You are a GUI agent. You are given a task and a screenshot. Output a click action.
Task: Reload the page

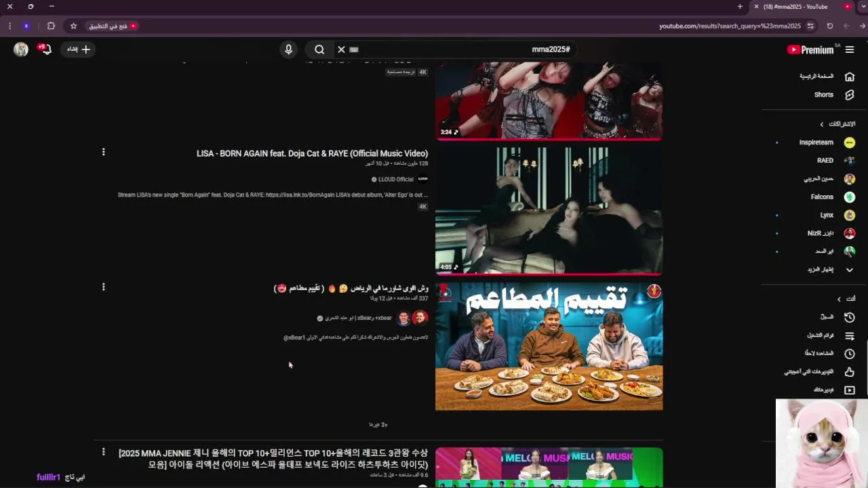pos(830,26)
